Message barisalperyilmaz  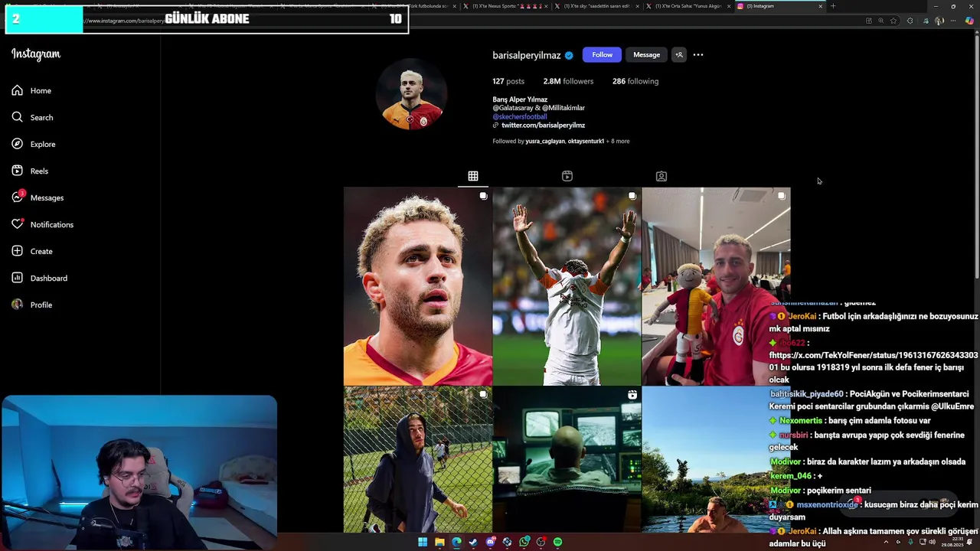[x=646, y=54]
